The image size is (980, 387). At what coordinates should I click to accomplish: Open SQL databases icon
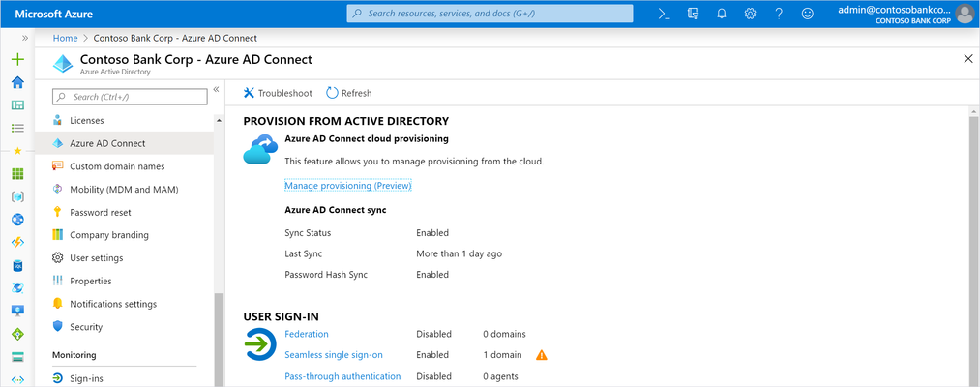coord(18,265)
